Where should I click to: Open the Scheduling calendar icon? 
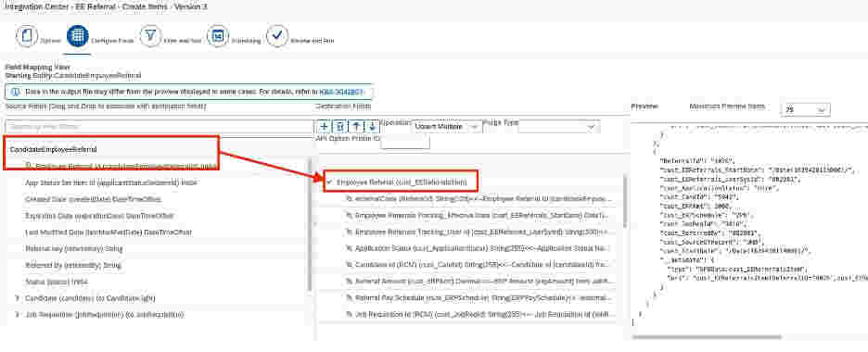218,37
